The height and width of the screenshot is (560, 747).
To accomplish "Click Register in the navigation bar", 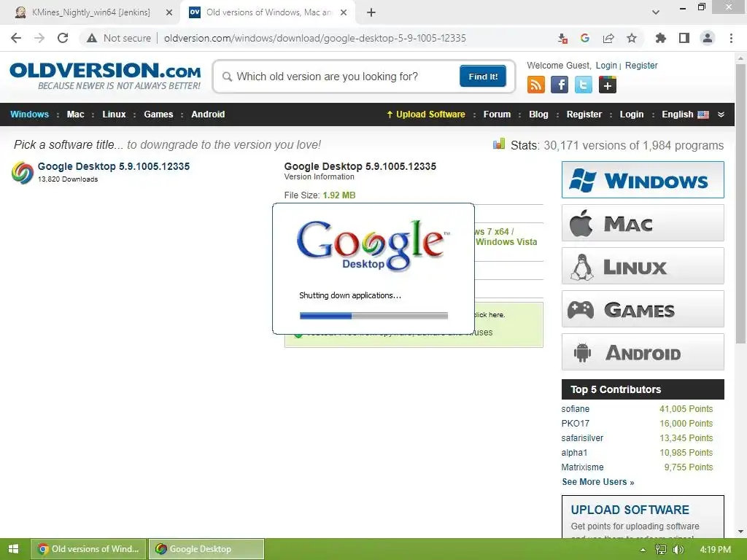I will point(584,114).
